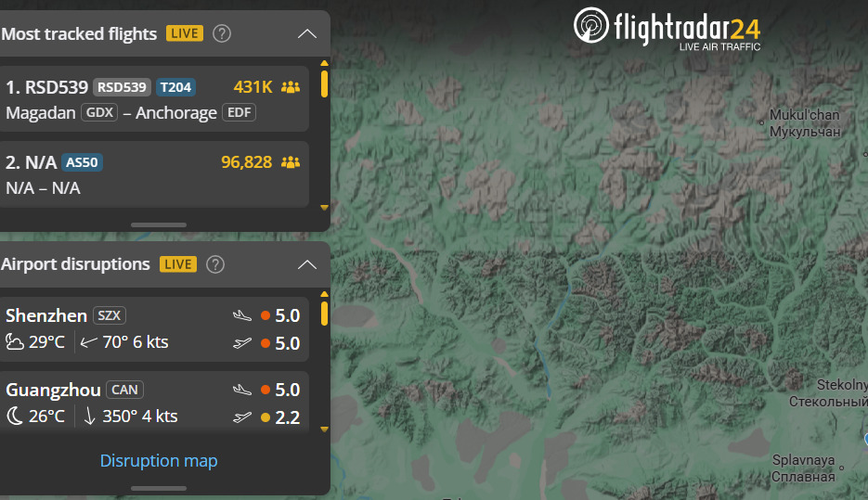
Task: Click Shenzhen arrivals landing plane icon
Action: pos(242,315)
